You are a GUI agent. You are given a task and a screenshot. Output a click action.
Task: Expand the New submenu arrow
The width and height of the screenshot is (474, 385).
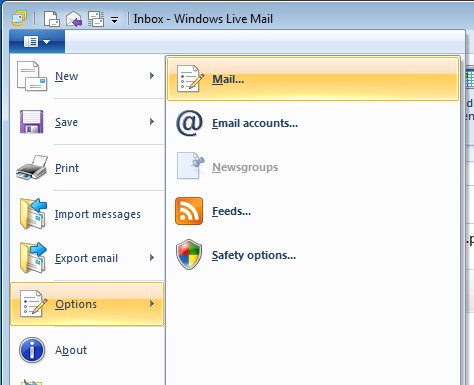(x=152, y=76)
